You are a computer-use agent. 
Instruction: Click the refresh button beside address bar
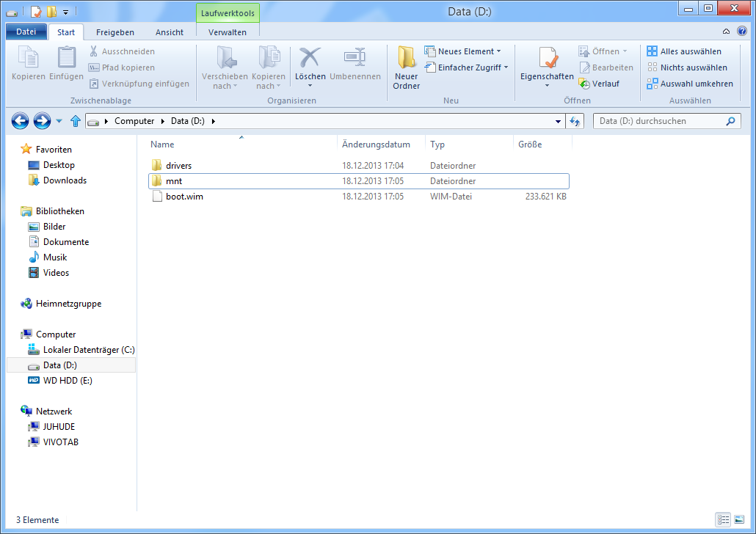click(575, 122)
